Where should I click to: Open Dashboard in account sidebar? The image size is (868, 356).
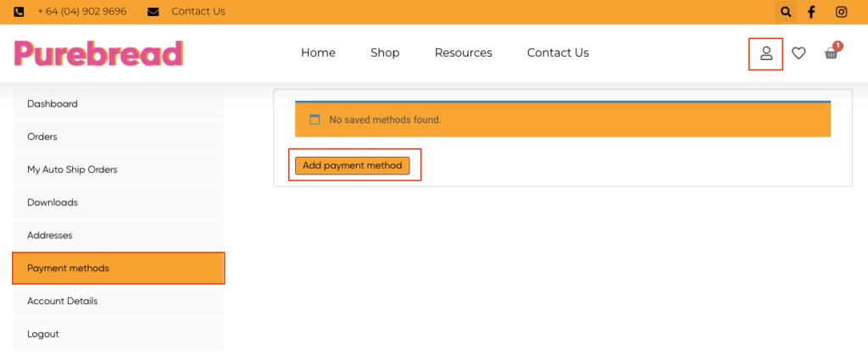[118, 104]
